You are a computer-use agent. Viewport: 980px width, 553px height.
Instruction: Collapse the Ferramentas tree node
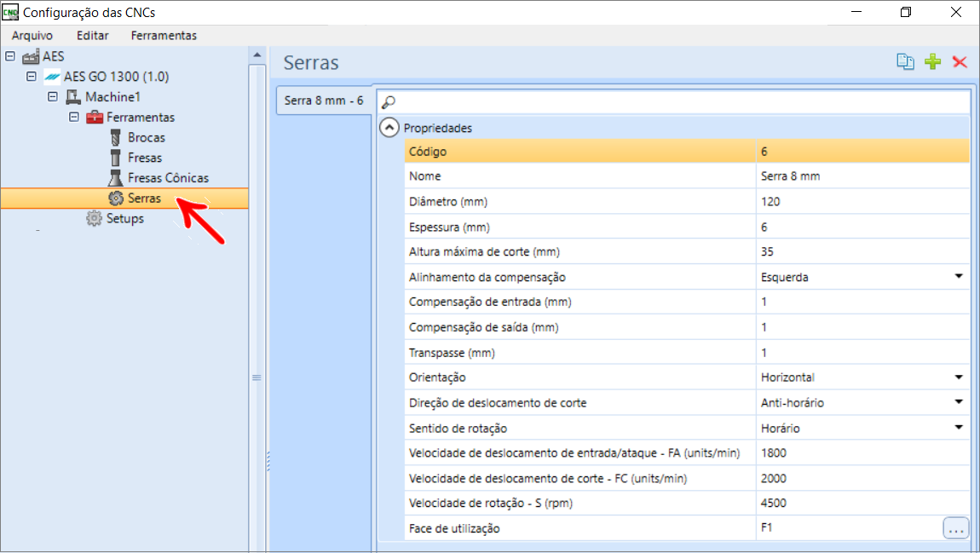point(74,117)
